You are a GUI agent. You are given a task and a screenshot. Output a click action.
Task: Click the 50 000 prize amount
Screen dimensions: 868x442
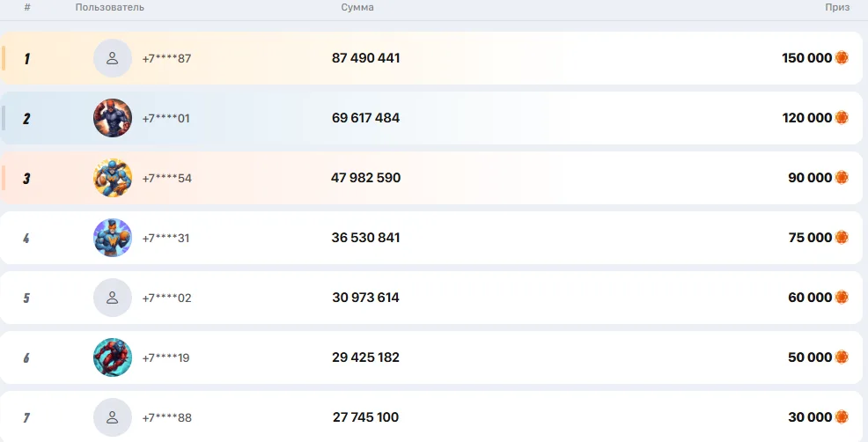810,357
